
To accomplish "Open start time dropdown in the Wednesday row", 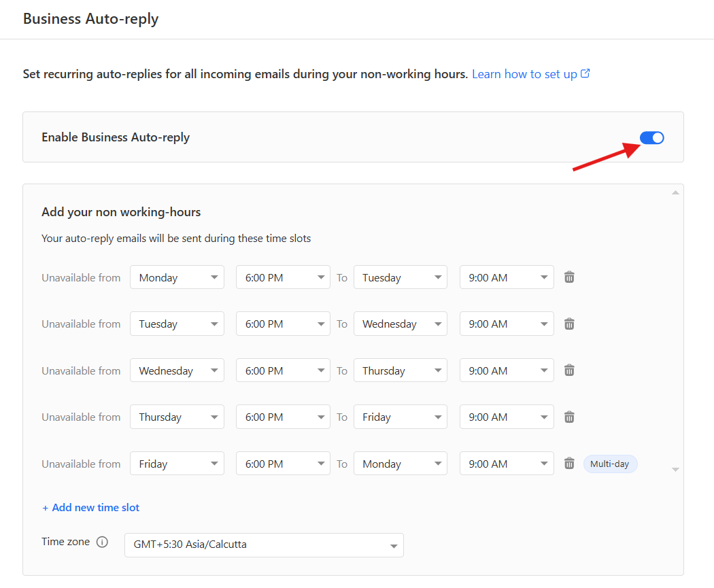I will (x=283, y=370).
